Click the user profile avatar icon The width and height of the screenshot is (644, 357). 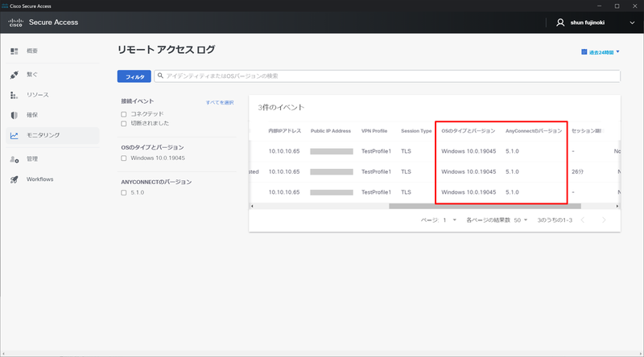pyautogui.click(x=560, y=23)
